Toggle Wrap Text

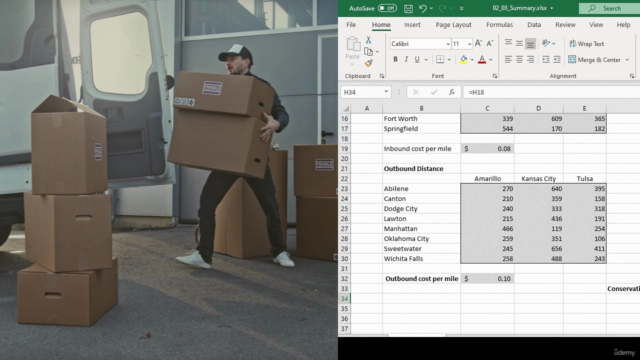click(587, 44)
